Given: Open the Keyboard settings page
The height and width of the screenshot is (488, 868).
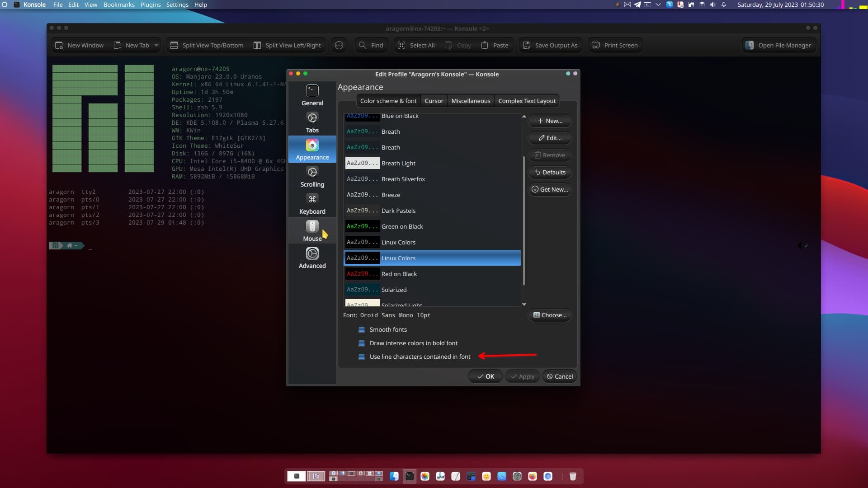Looking at the screenshot, I should 312,204.
